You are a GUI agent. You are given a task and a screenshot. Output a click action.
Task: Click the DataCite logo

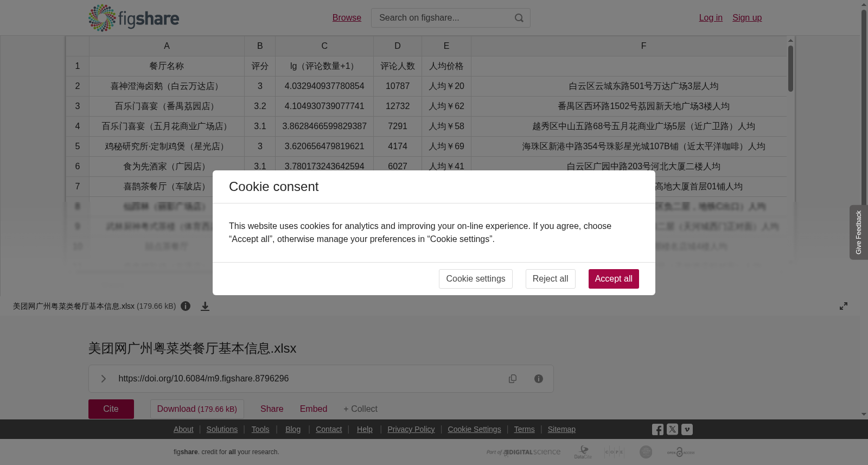(583, 452)
